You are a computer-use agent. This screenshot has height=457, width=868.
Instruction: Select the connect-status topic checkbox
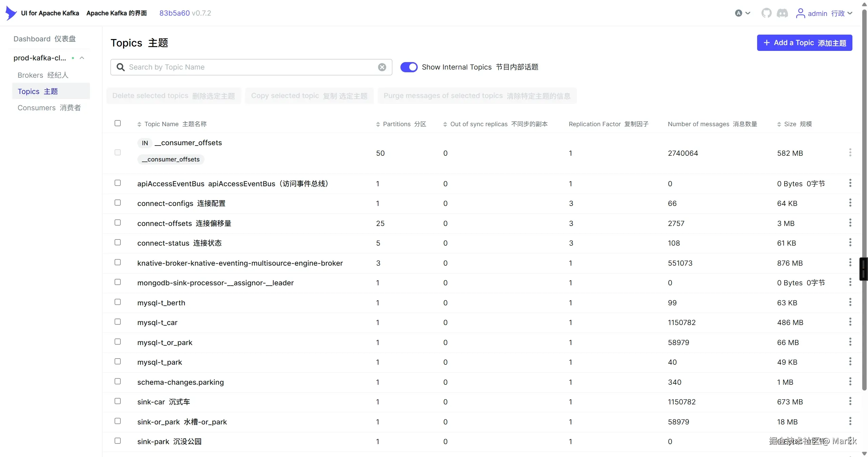pyautogui.click(x=118, y=242)
